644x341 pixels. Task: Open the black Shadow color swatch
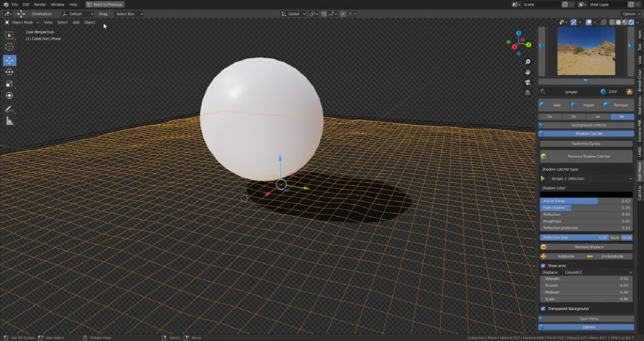(x=586, y=194)
